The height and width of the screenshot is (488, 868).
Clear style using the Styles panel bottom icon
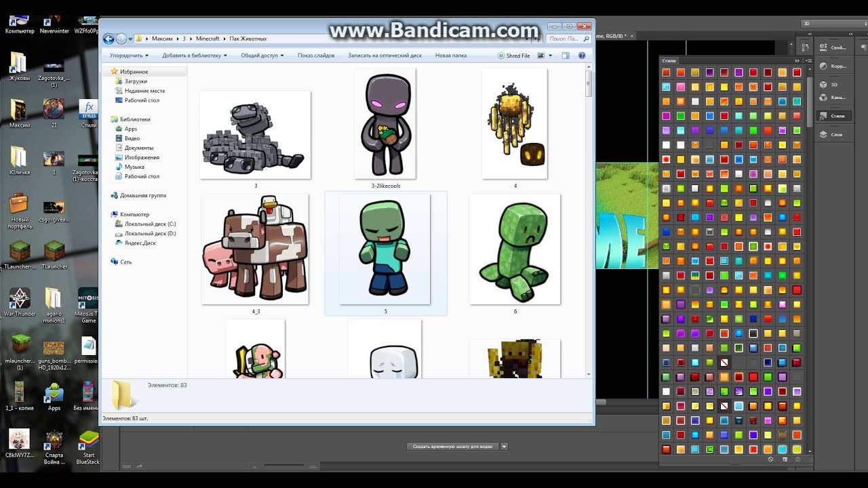(x=770, y=460)
